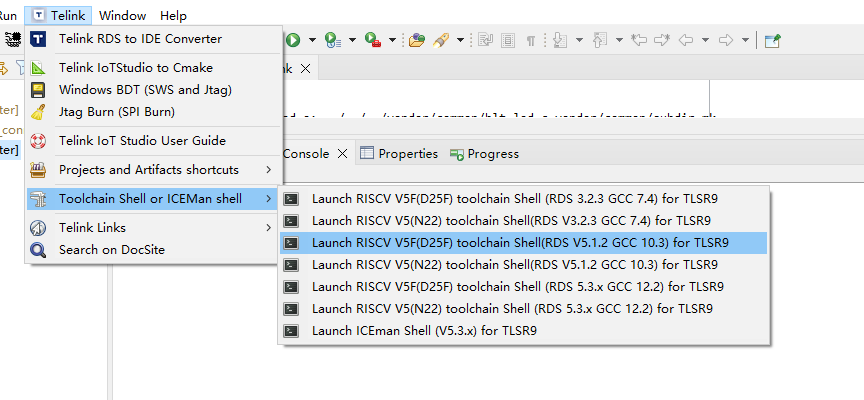Close the Console tab

point(342,154)
